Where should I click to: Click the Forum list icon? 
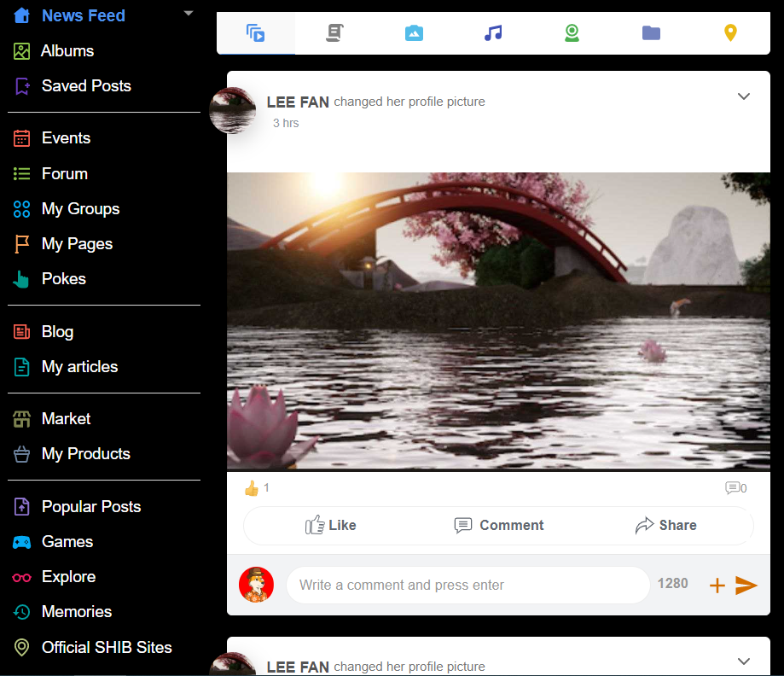(21, 173)
